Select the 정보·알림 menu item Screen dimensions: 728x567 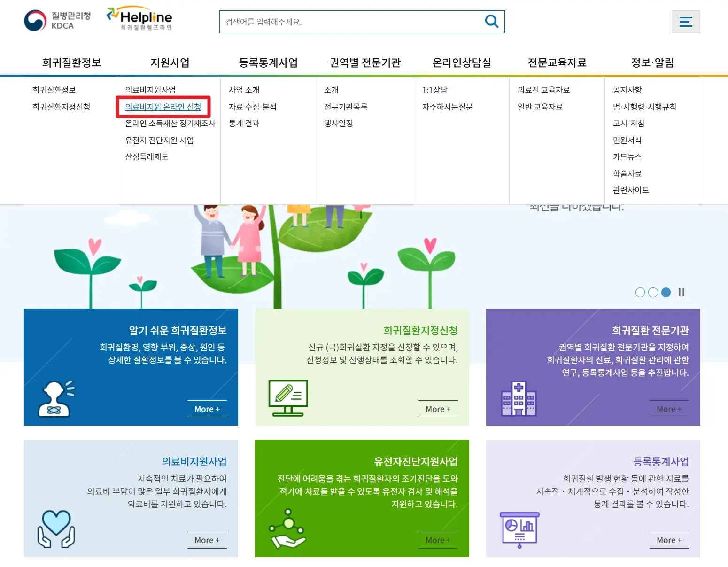653,62
